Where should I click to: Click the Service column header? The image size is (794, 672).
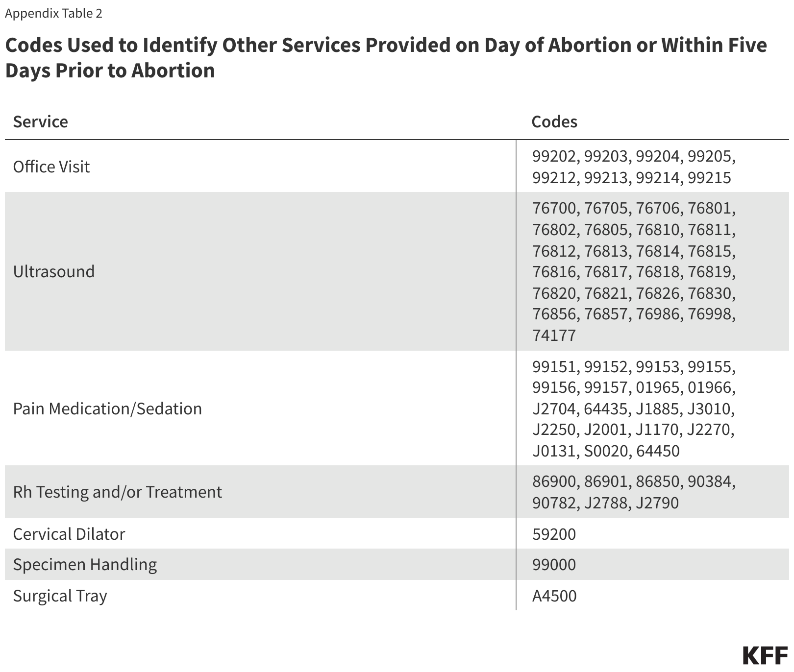41,121
